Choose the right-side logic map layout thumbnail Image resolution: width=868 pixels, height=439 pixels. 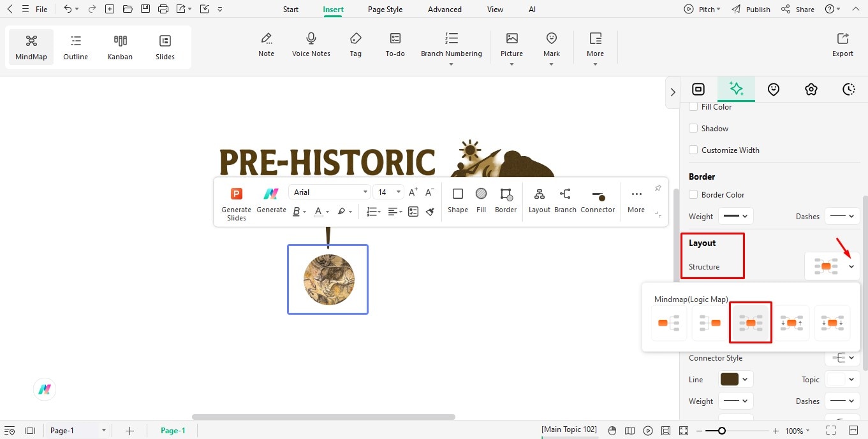pyautogui.click(x=668, y=323)
